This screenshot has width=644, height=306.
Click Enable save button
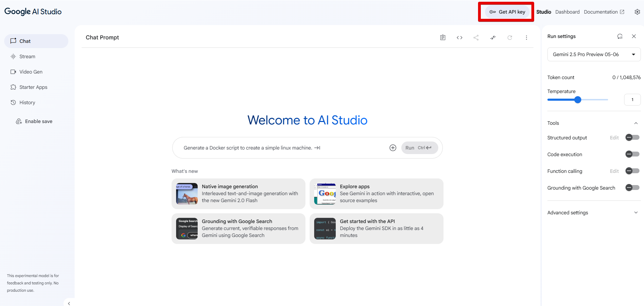tap(34, 121)
